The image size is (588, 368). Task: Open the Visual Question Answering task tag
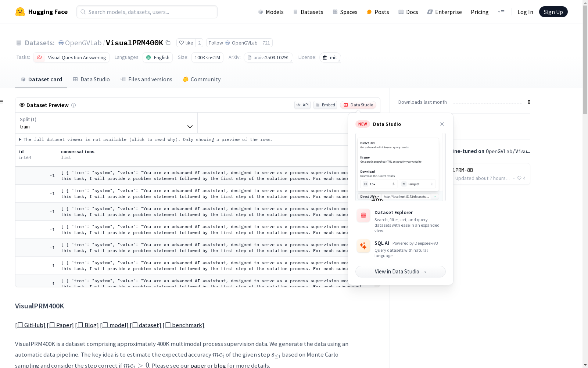coord(71,57)
